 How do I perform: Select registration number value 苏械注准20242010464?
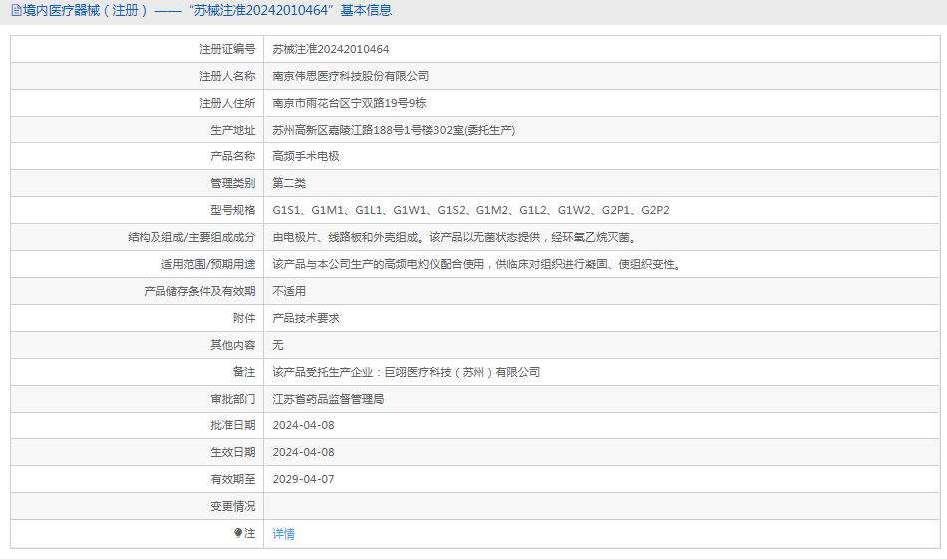(x=330, y=49)
